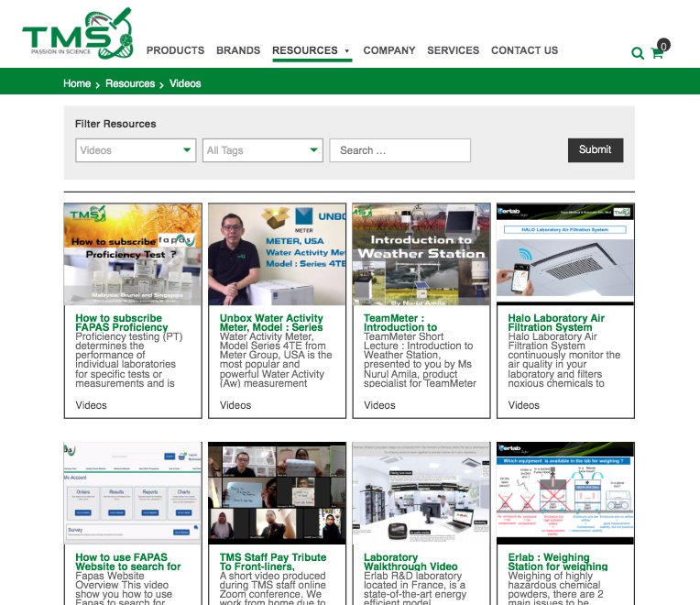Open FAPAS website My Account thumbnail
700x605 pixels.
click(x=133, y=493)
